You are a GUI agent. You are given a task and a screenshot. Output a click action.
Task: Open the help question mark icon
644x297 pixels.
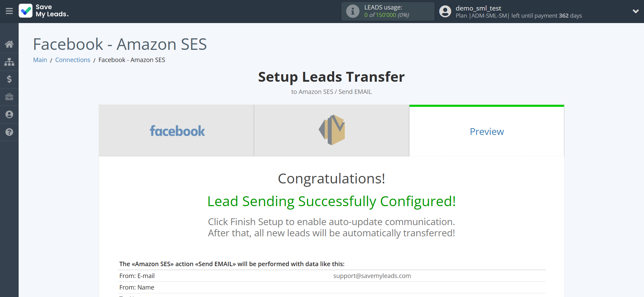pyautogui.click(x=9, y=132)
